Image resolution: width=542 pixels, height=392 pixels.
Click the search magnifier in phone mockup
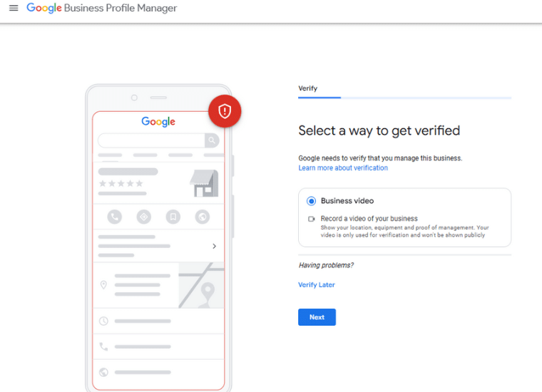click(x=212, y=140)
